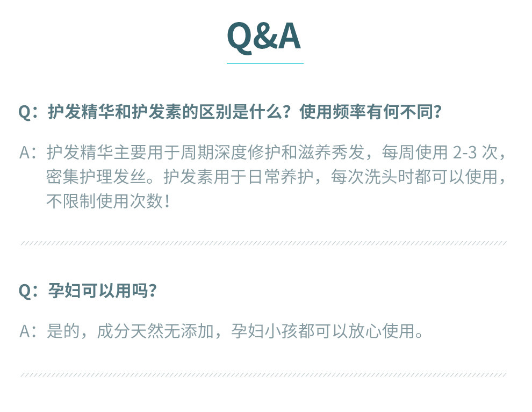Click the Q&A title heading
This screenshot has width=532, height=412.
tap(264, 37)
